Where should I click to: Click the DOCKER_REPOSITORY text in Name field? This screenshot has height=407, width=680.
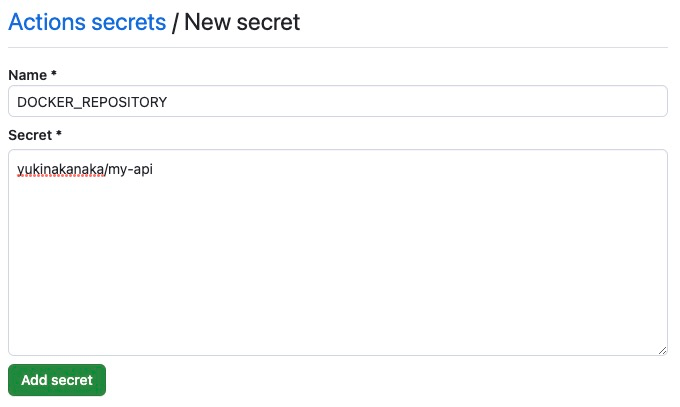point(92,102)
